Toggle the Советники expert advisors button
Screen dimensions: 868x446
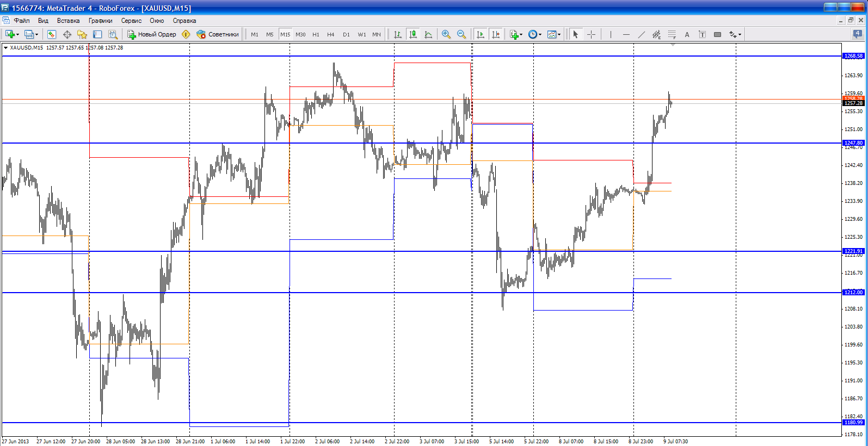218,34
